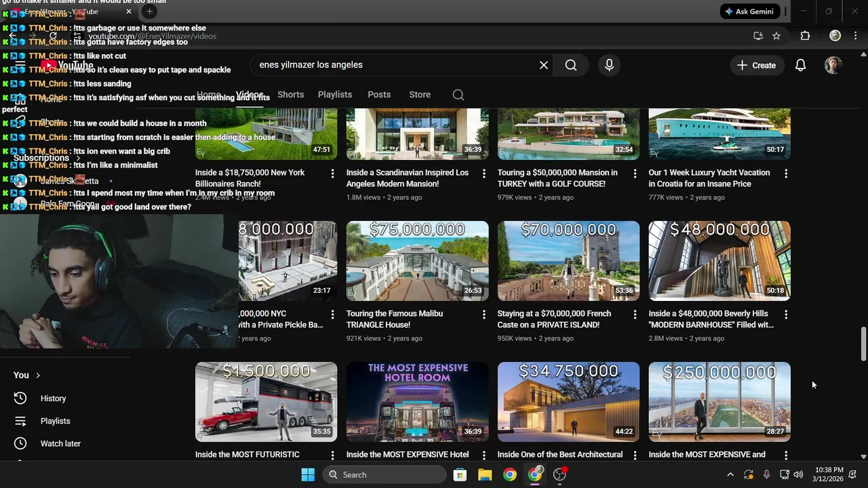Open network settings tray icon
Screen dimensions: 868x488
point(784,474)
